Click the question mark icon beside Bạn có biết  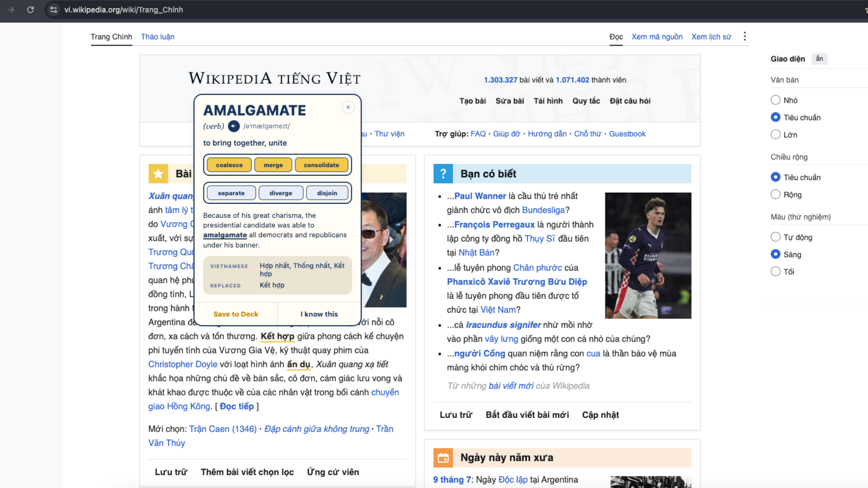443,174
